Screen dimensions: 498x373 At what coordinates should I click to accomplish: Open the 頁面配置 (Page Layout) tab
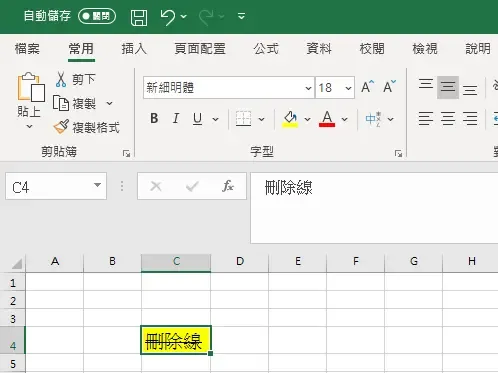pos(200,49)
